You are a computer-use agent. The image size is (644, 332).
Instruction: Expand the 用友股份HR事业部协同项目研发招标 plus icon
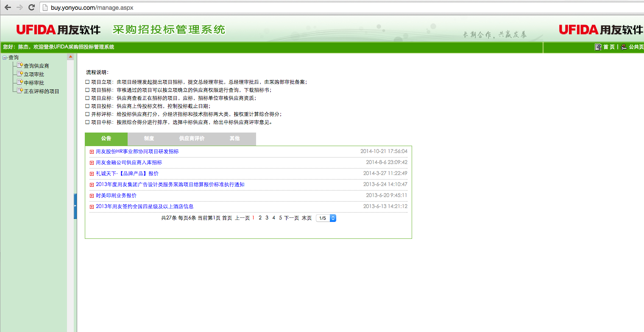point(92,152)
